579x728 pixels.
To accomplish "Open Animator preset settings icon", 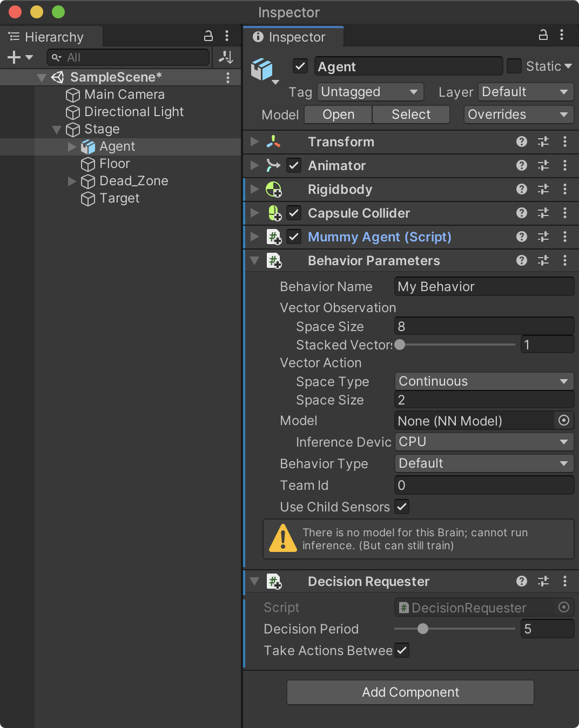I will tap(543, 165).
